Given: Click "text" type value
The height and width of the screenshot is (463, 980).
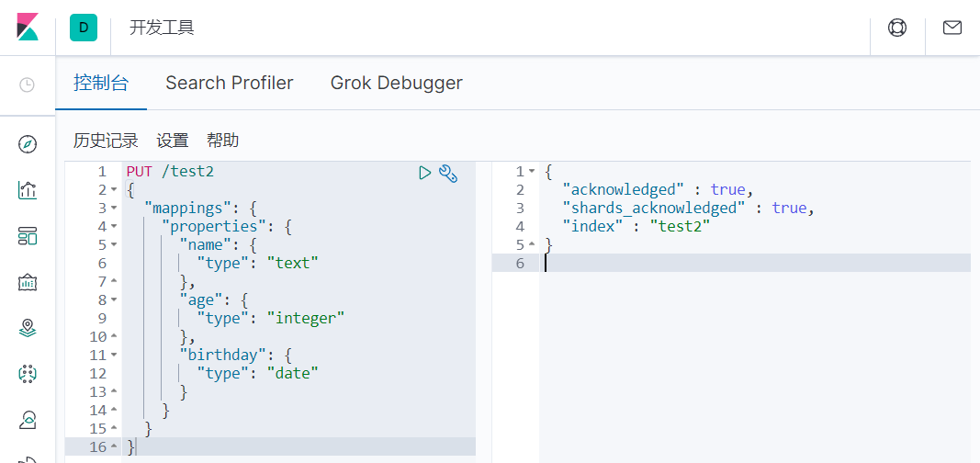Looking at the screenshot, I should click(292, 263).
